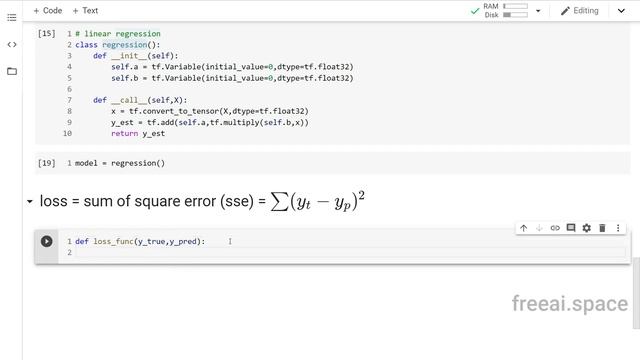This screenshot has width=640, height=360.
Task: Click the 'self.a = tf.Variable' line
Action: [x=232, y=67]
